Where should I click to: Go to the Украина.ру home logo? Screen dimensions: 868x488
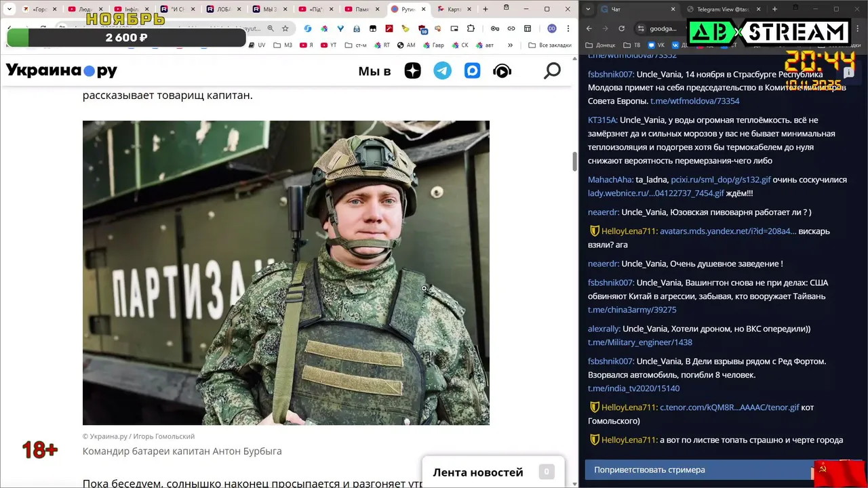click(62, 70)
